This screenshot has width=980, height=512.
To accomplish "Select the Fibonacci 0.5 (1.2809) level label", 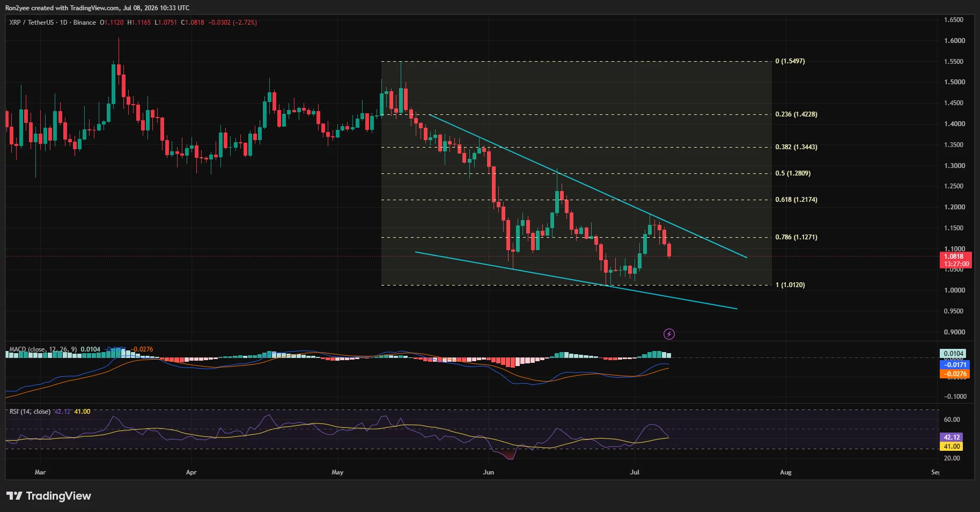I will pyautogui.click(x=793, y=173).
